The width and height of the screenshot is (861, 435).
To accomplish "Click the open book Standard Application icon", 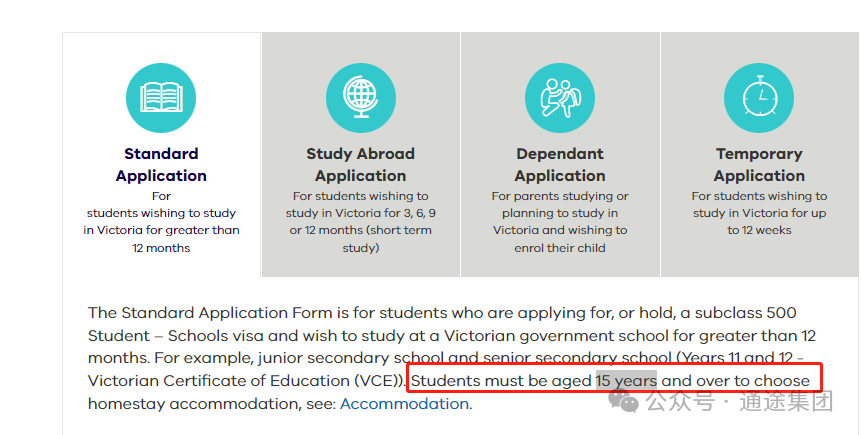I will (161, 98).
